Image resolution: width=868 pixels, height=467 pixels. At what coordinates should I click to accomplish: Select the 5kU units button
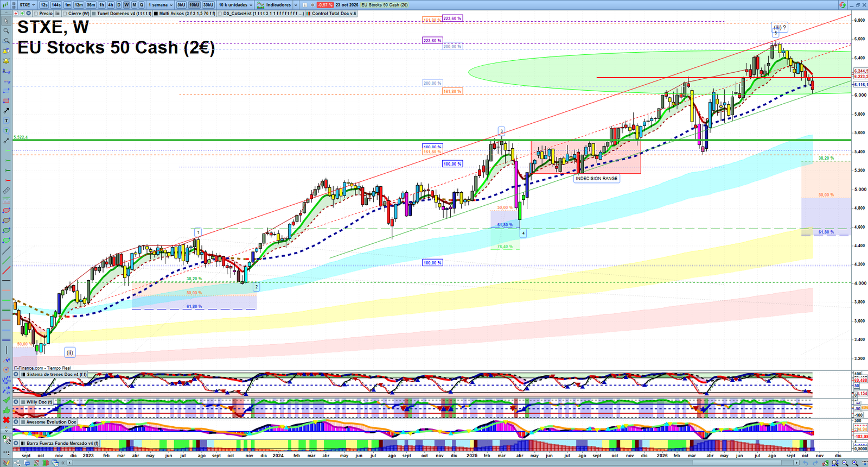(181, 5)
